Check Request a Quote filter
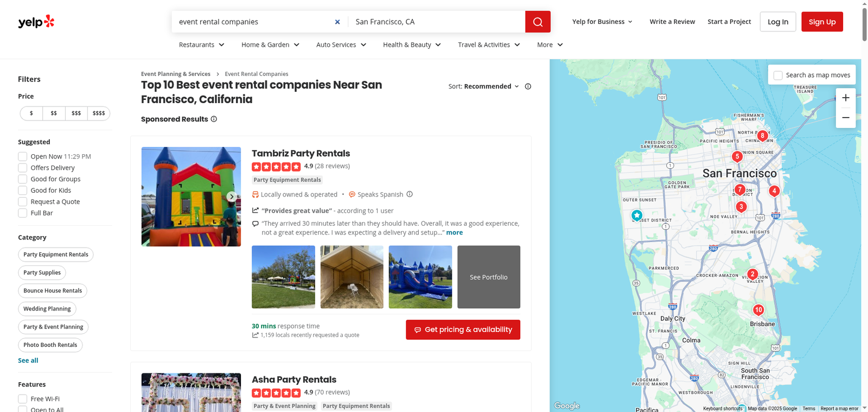Viewport: 868px width, 412px height. tap(23, 202)
